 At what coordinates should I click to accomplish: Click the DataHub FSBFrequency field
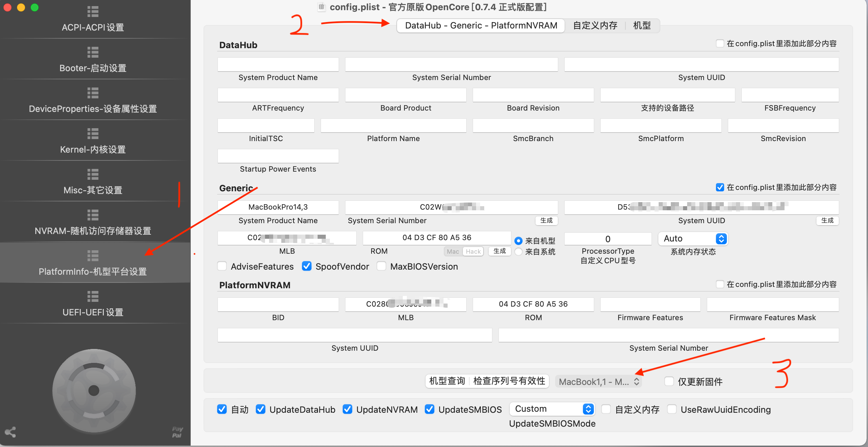[x=790, y=95]
